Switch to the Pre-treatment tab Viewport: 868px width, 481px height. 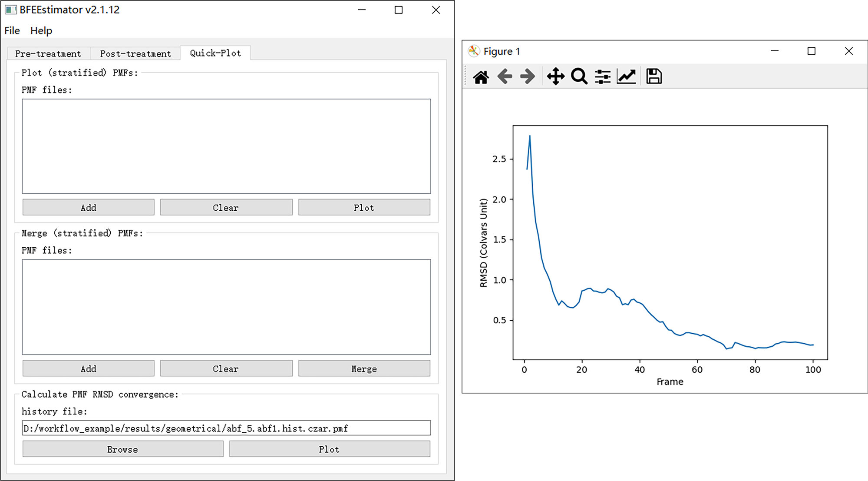point(48,53)
